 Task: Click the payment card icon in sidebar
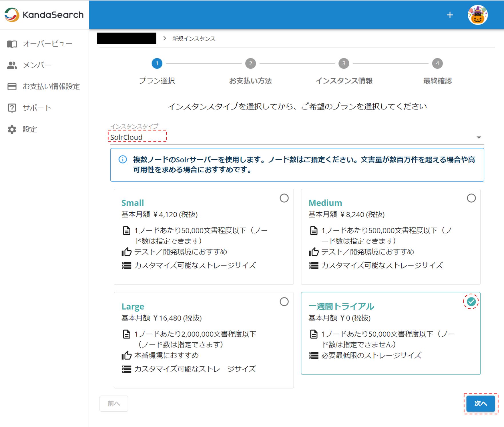(12, 87)
